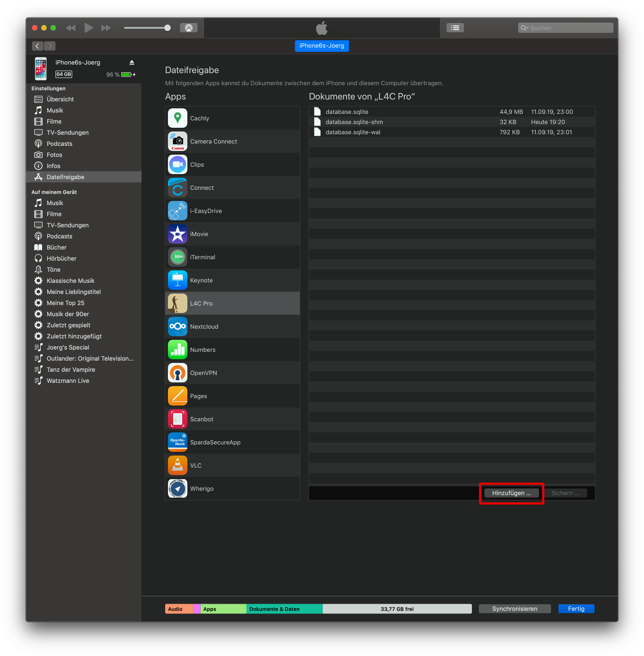Open Töne on the device
This screenshot has width=644, height=656.
[84, 269]
